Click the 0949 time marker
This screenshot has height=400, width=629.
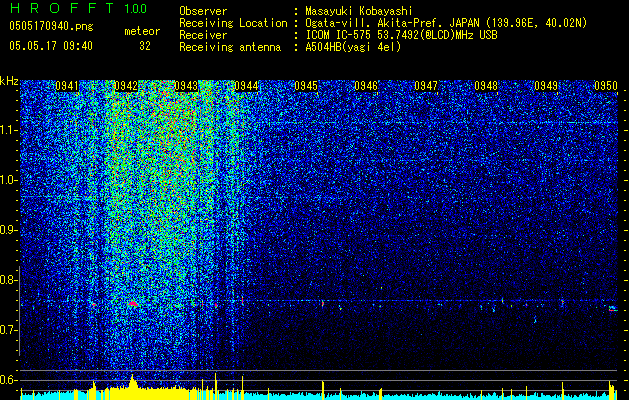[x=546, y=86]
